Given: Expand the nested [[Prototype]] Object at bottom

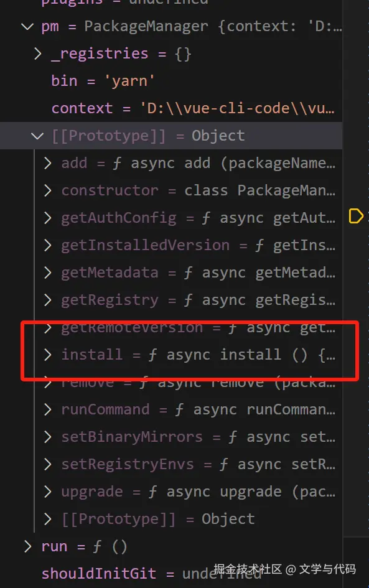Looking at the screenshot, I should click(x=48, y=519).
